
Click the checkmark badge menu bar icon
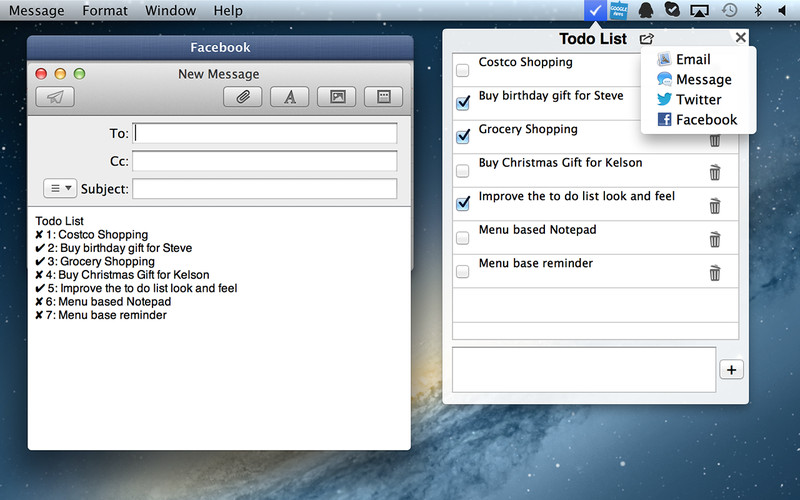coord(672,10)
